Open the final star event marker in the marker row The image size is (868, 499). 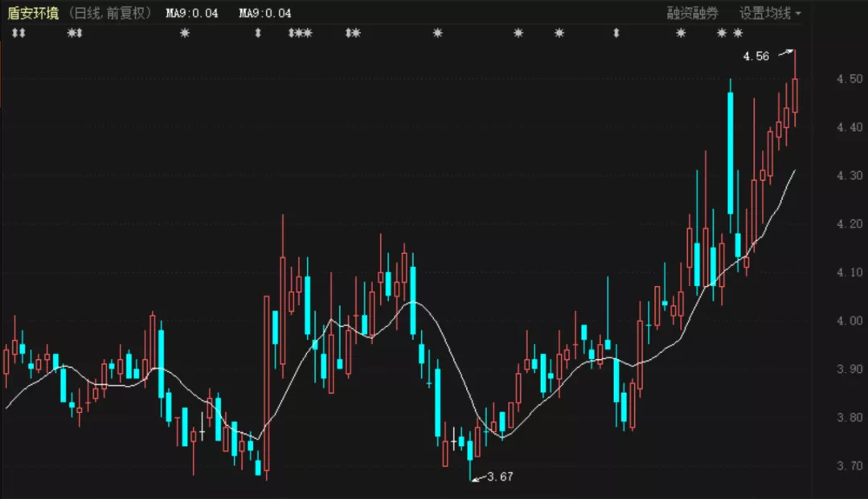[x=738, y=33]
